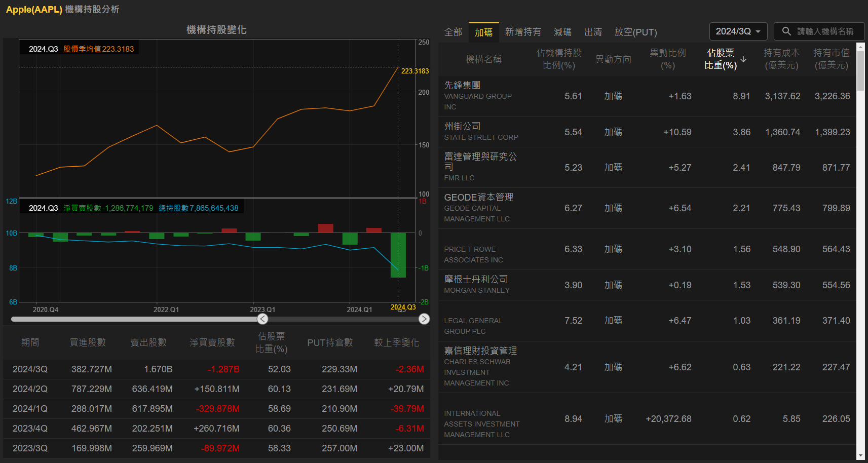Click the +150.811M net shares value

coord(217,389)
